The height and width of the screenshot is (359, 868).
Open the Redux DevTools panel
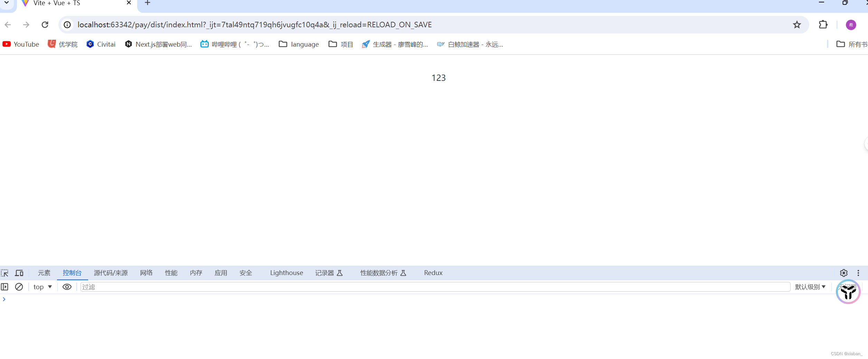pyautogui.click(x=433, y=273)
